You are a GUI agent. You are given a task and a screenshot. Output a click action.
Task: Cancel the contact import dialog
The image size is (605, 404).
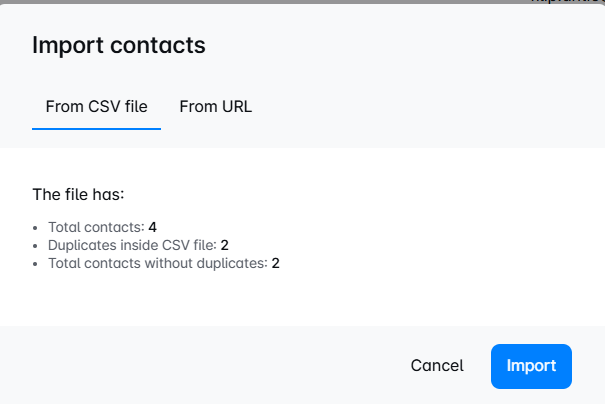point(437,366)
